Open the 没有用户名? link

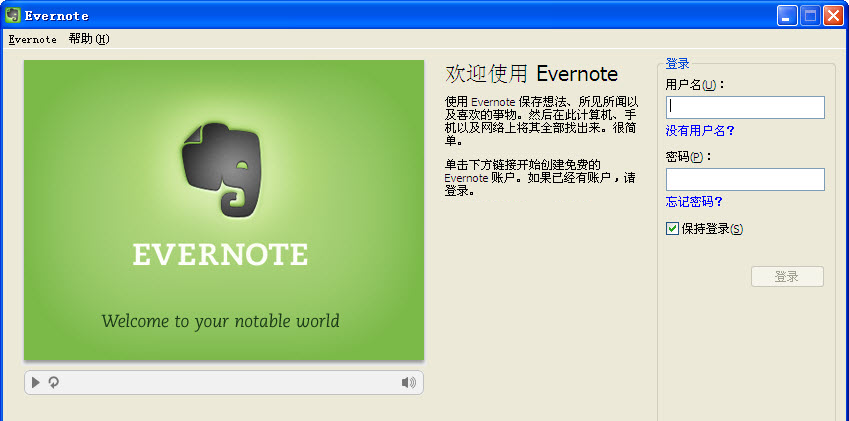click(x=700, y=130)
